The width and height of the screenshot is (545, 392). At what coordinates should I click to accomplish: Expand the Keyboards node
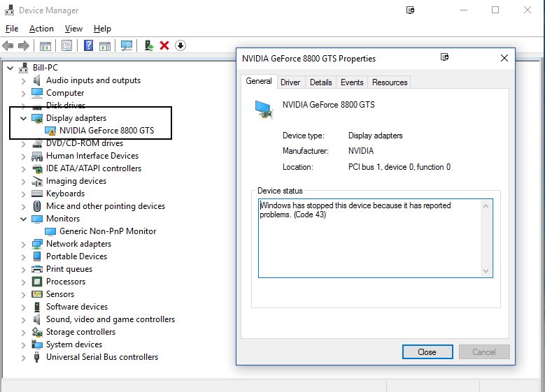(23, 194)
